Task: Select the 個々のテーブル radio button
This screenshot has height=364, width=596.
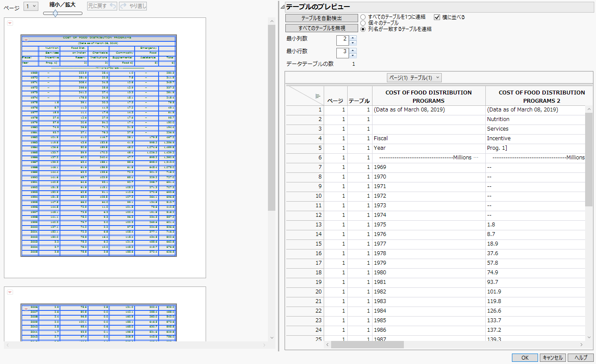Action: click(362, 24)
